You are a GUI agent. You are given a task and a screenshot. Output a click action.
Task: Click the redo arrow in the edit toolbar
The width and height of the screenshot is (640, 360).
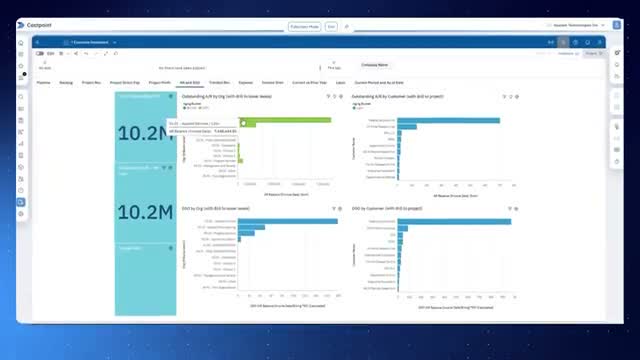[96, 53]
